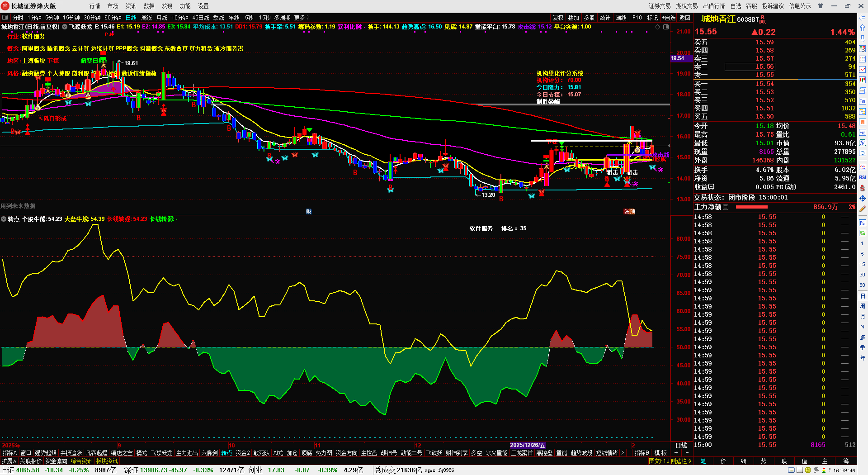The width and height of the screenshot is (868, 475).
Task: Click the Great Wall Securities app logo
Action: tap(5, 6)
